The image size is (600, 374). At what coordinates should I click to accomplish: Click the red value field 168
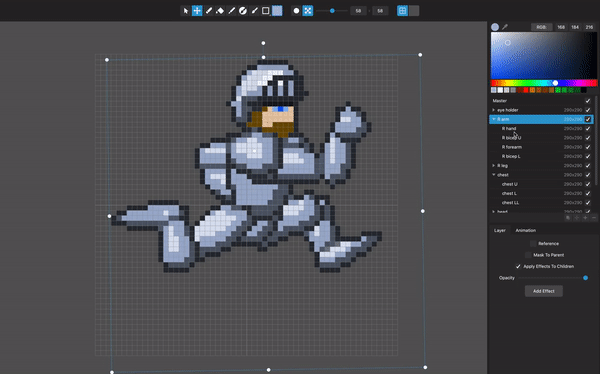click(561, 27)
